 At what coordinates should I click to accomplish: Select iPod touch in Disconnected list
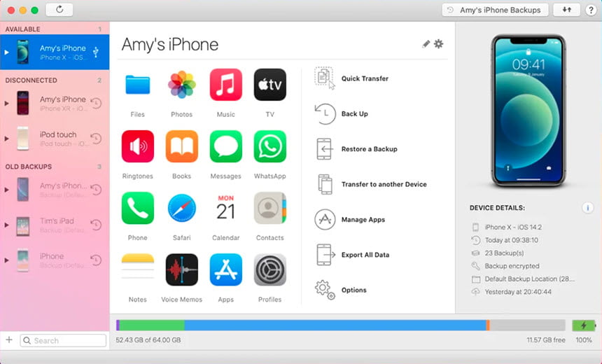coord(55,139)
